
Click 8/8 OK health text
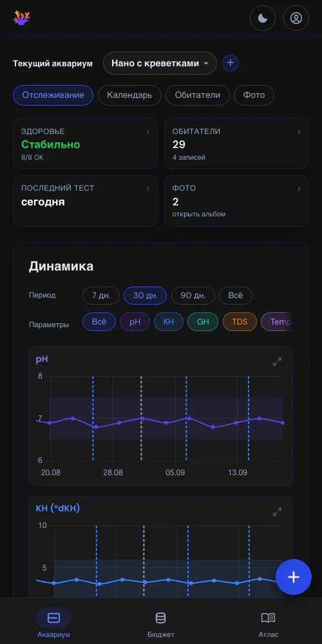(x=32, y=157)
